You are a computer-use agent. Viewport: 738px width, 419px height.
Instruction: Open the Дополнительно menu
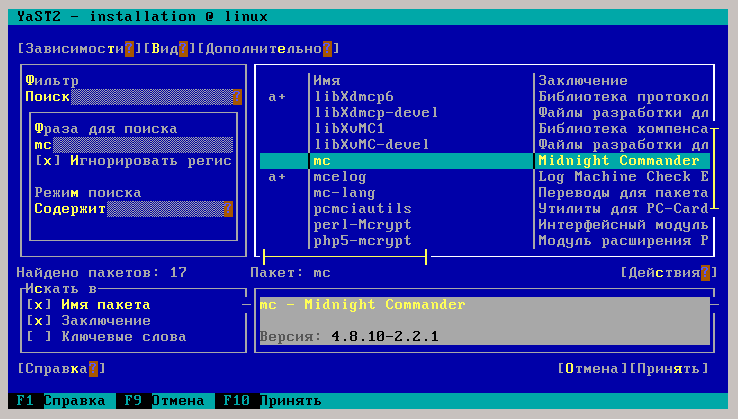click(268, 48)
